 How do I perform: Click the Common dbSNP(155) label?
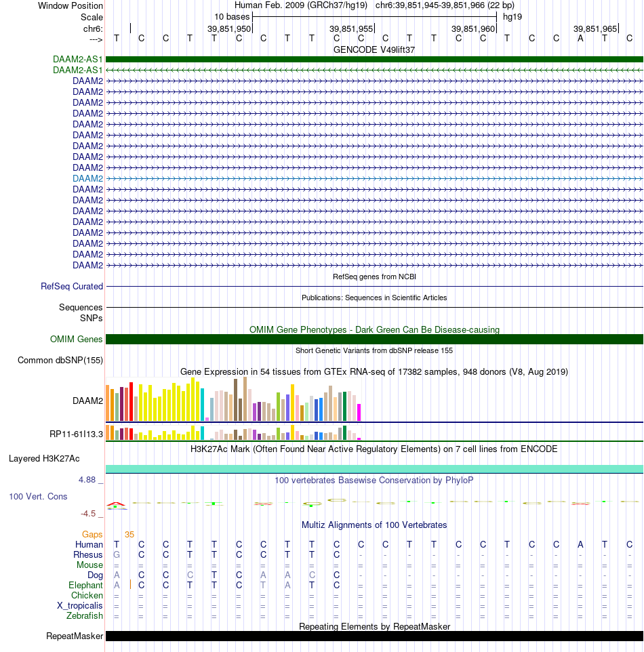60,360
